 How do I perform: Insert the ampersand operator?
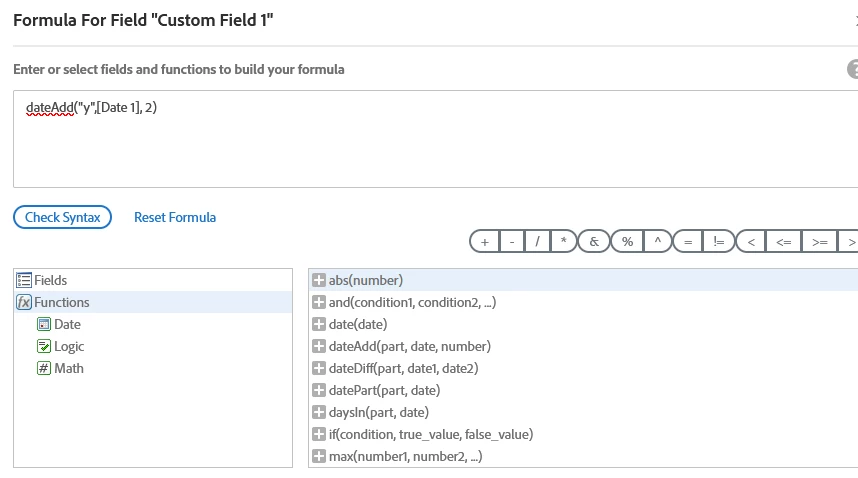click(x=594, y=241)
